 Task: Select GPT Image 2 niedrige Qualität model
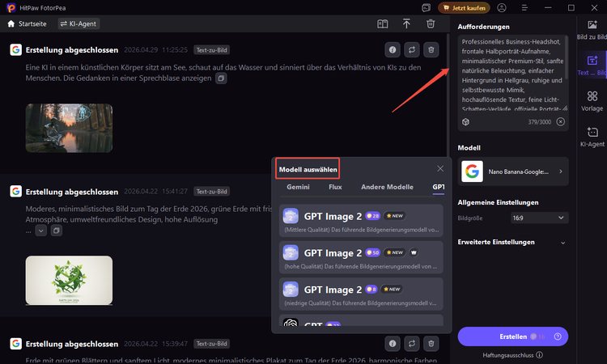pos(361,294)
